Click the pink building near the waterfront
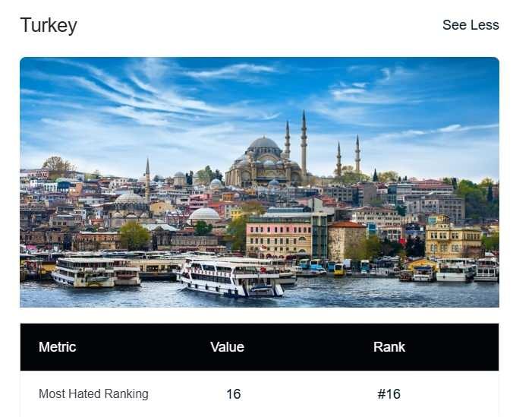Viewport: 532px width, 417px height. [279, 239]
